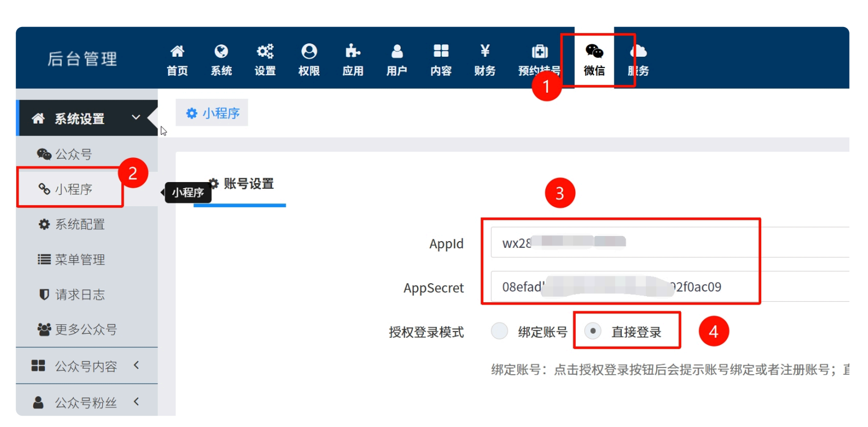Select the 直接登录 radio option
The height and width of the screenshot is (427, 868).
(x=593, y=332)
